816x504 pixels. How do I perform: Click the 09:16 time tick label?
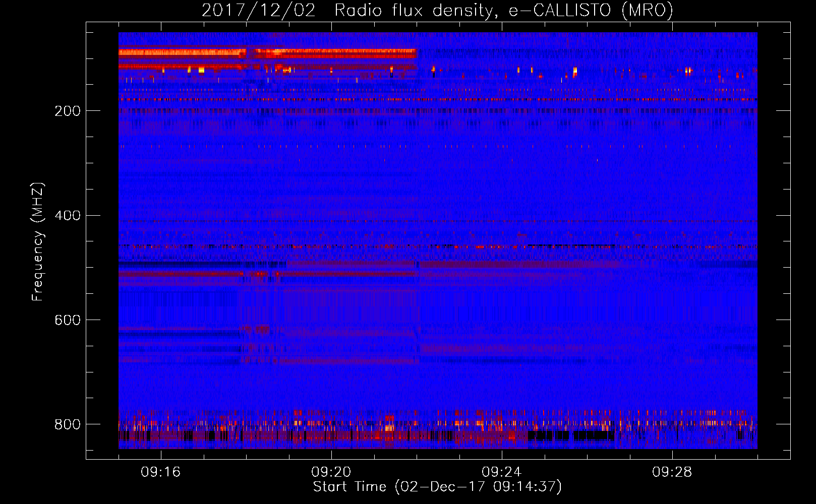[x=161, y=472]
